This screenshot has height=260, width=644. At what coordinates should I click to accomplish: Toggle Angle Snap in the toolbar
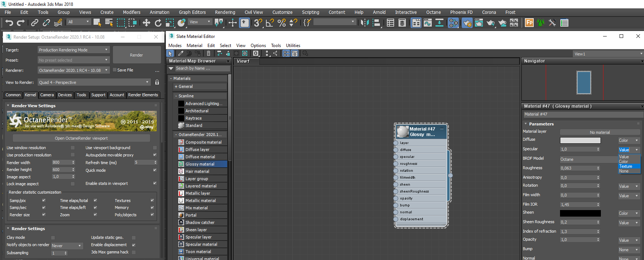click(x=270, y=23)
